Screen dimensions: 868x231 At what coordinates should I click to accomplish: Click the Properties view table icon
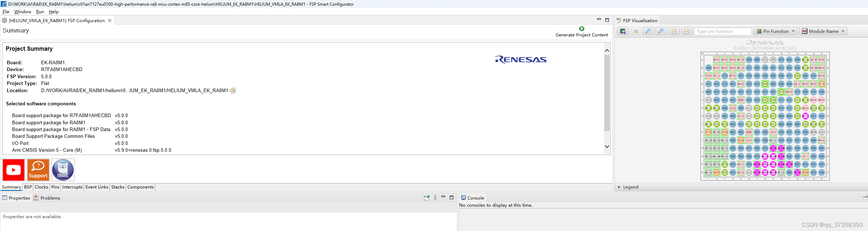(5, 198)
